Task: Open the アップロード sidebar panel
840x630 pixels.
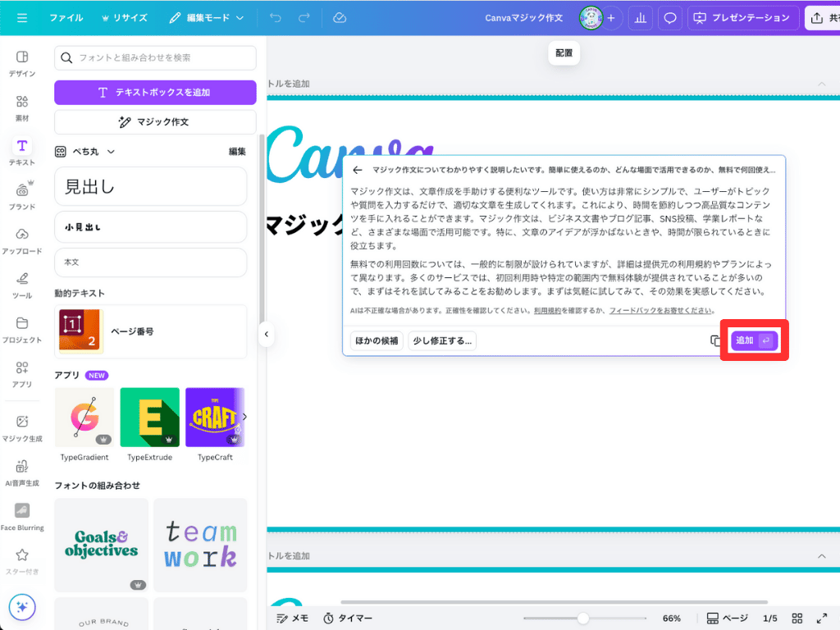Action: 22,241
